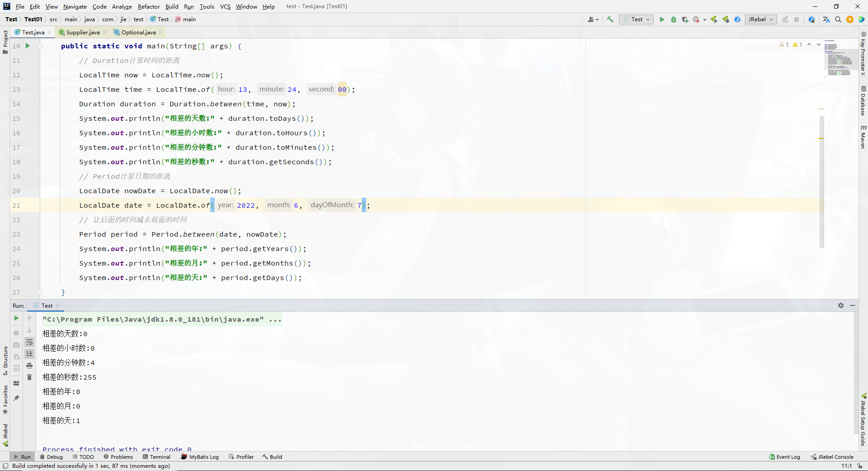868x471 pixels.
Task: Pin the Run tab with pin icon
Action: coord(16,398)
